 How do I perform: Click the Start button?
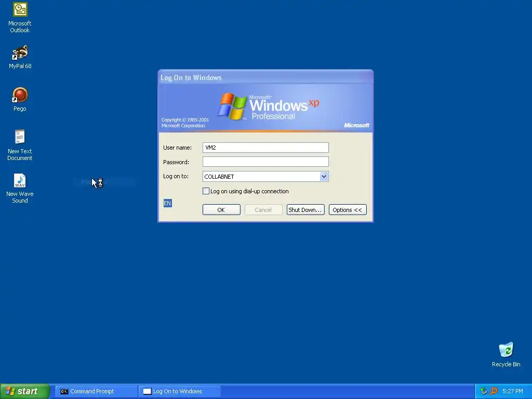(24, 391)
